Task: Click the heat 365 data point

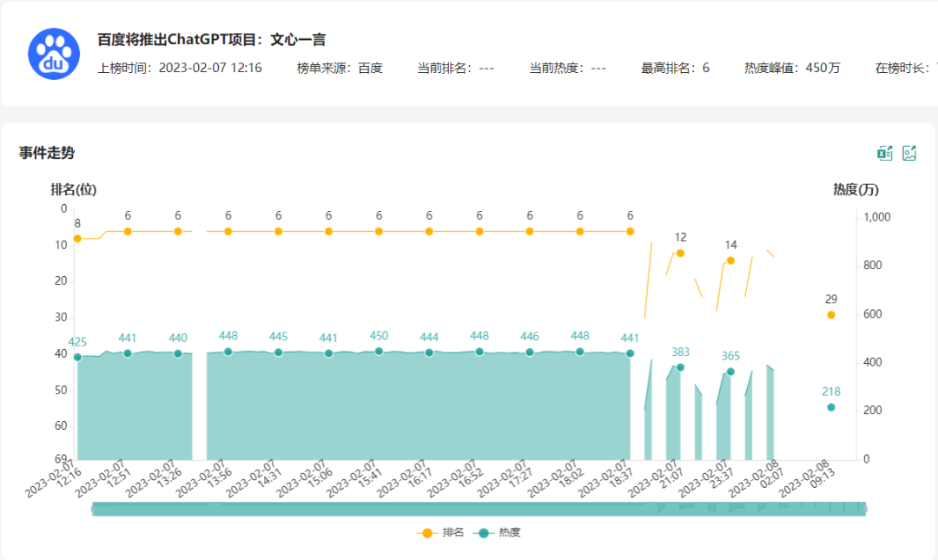Action: tap(730, 372)
